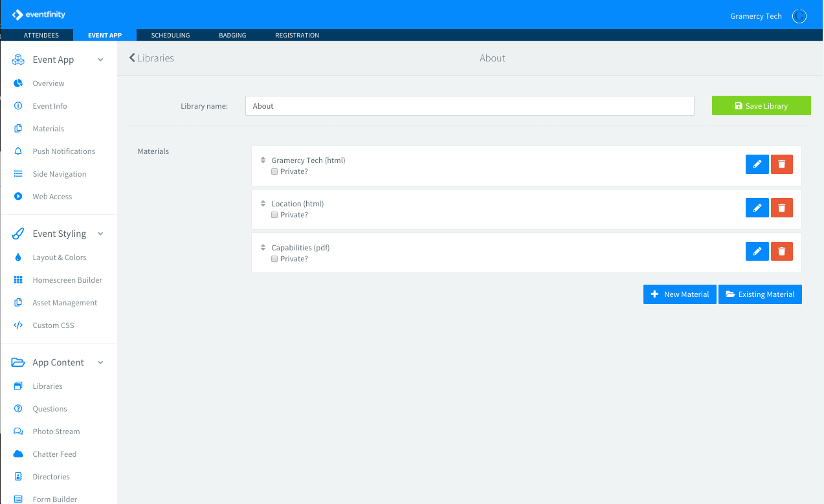Go back to Libraries

point(151,58)
